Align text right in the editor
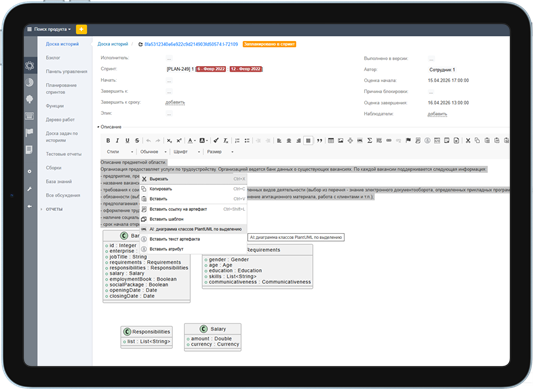 coord(298,140)
